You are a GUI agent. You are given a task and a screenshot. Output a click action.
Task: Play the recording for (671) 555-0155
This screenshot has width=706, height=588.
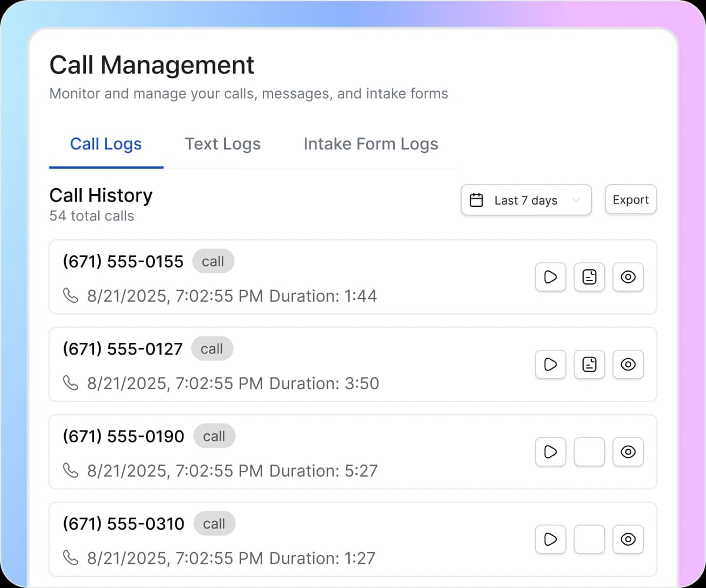pyautogui.click(x=550, y=277)
